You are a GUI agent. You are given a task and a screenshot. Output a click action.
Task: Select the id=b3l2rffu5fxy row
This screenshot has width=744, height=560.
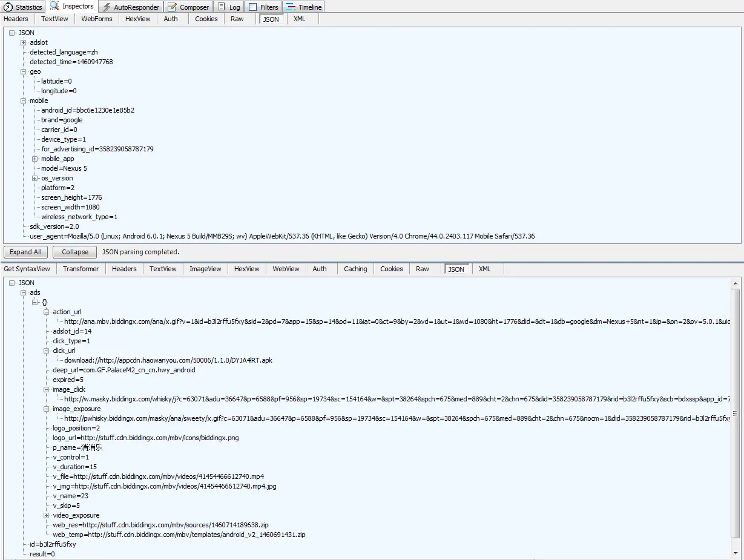pos(53,544)
